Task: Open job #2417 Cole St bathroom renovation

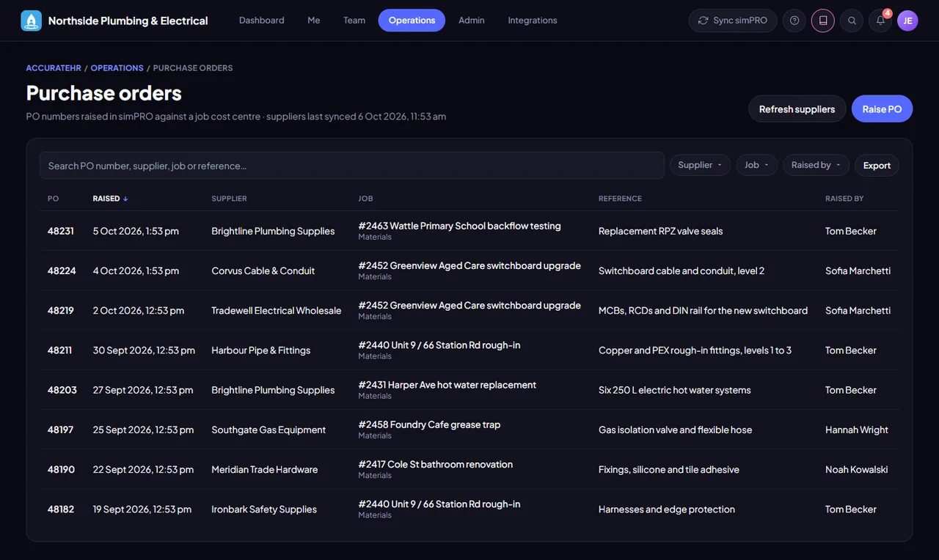Action: tap(435, 464)
